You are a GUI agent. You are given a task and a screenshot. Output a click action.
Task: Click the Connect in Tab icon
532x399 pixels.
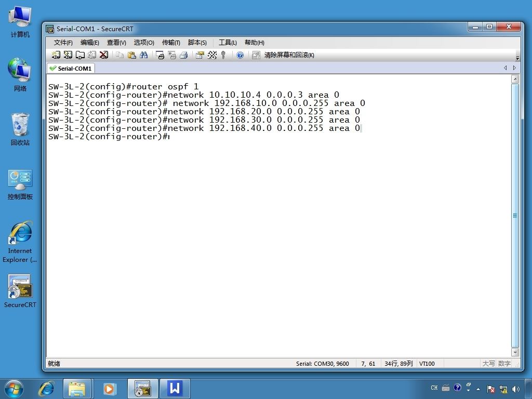(x=80, y=55)
